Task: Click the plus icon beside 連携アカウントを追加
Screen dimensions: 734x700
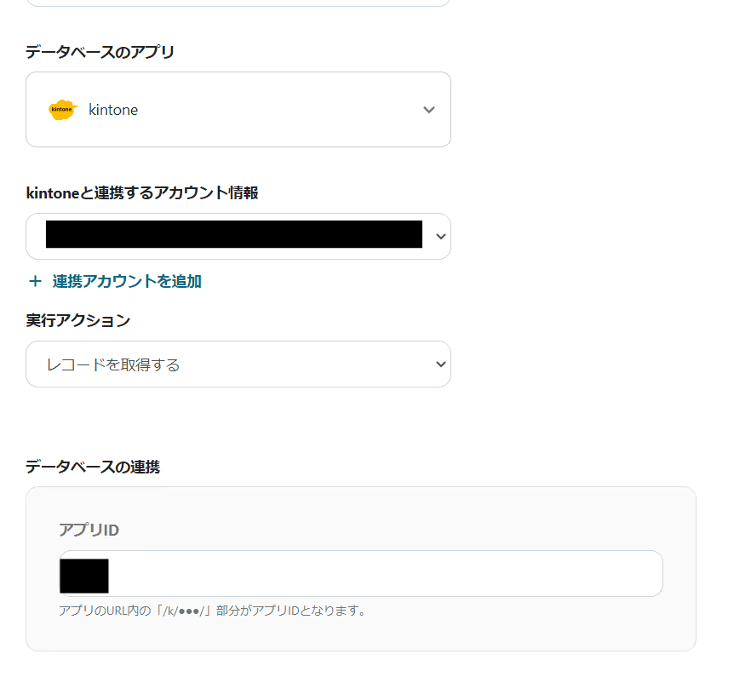Action: [35, 281]
